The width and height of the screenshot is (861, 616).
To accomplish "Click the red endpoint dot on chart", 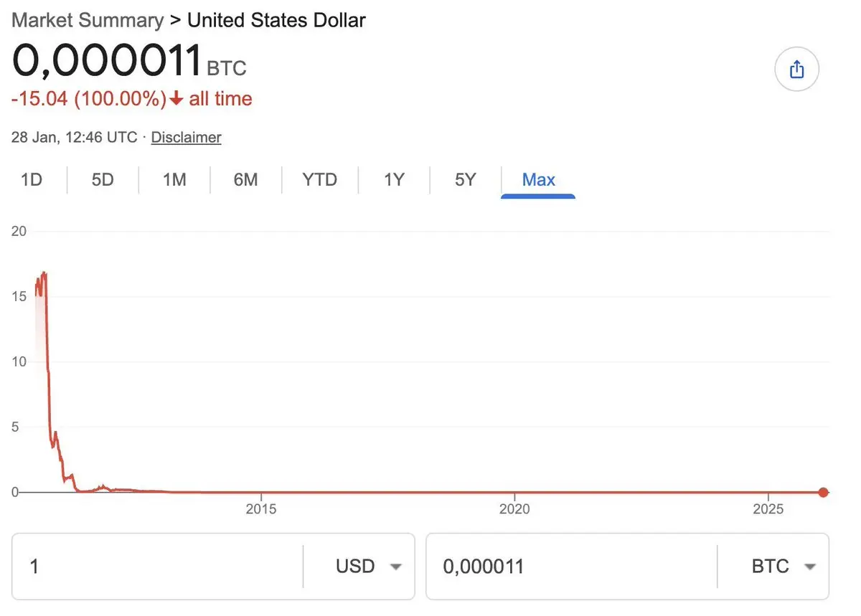I will (x=823, y=492).
